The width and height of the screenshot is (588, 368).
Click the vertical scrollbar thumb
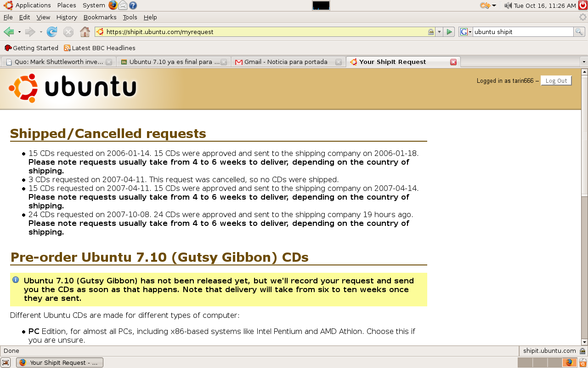[584, 136]
